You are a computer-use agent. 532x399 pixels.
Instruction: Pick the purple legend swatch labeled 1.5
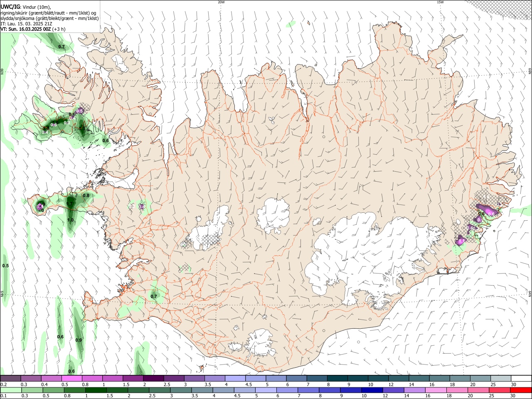pyautogui.click(x=133, y=379)
